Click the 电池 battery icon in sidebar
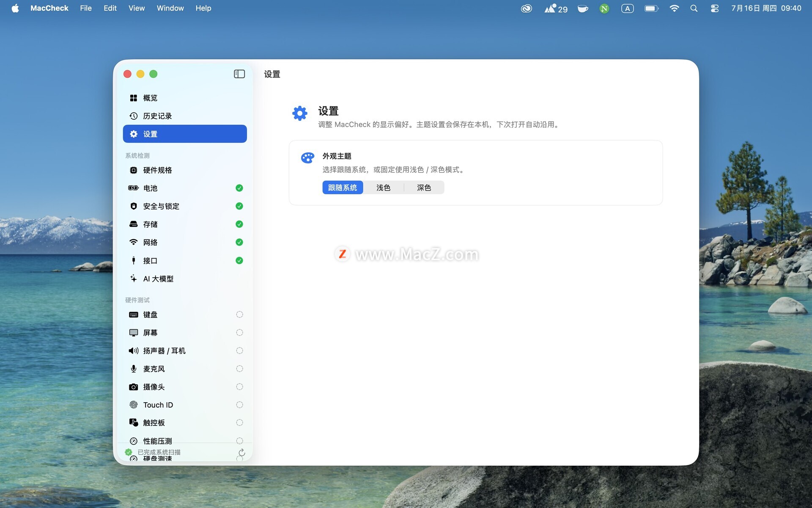Screen dimensions: 812x508 click(x=134, y=188)
